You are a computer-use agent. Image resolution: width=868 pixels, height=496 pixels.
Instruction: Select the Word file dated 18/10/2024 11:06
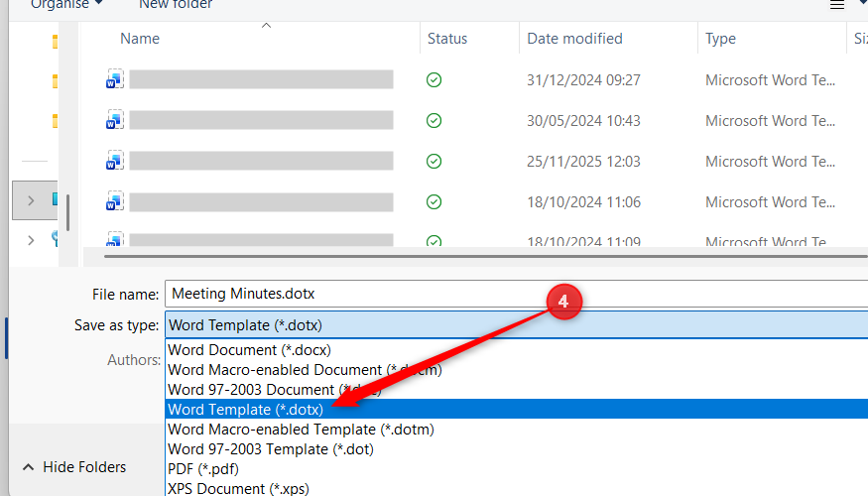coord(249,202)
